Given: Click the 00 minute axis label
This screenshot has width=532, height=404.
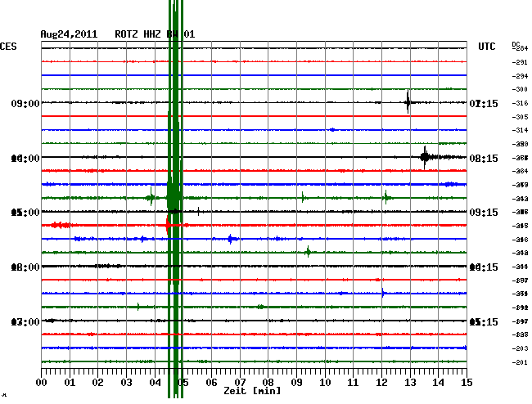Looking at the screenshot, I should coord(42,383).
